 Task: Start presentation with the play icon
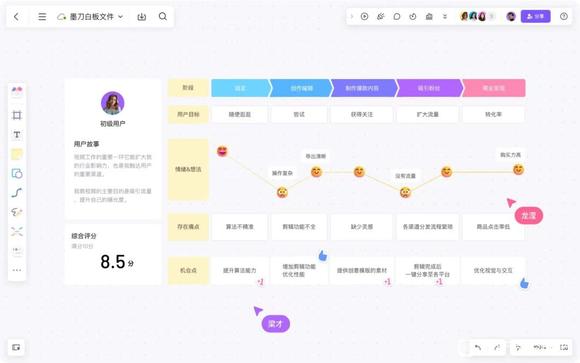(364, 17)
